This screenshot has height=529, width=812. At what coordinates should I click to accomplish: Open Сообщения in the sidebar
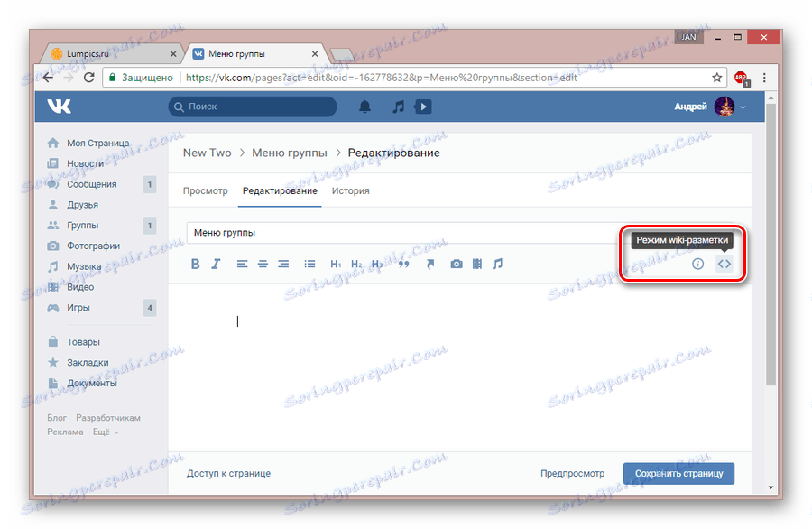pos(92,184)
